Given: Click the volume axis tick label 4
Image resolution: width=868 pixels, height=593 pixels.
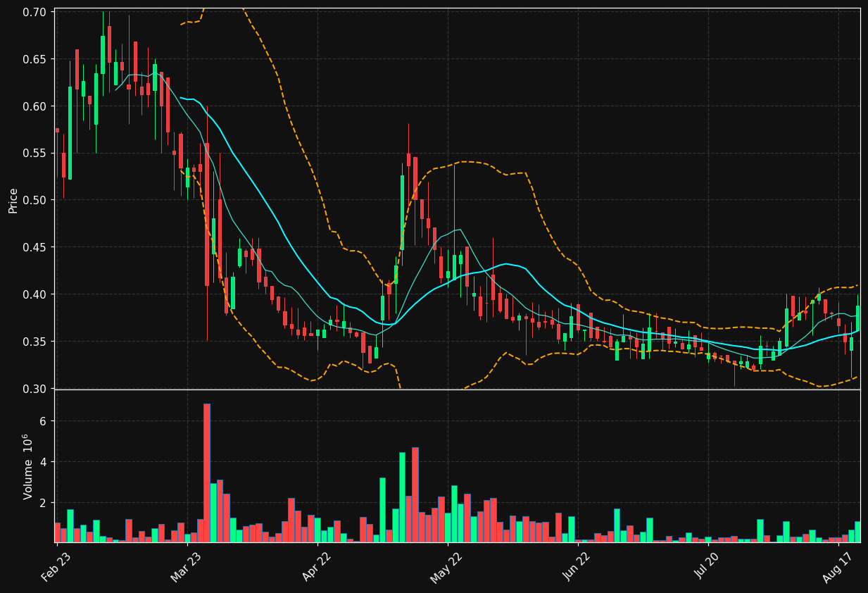Looking at the screenshot, I should pos(42,462).
